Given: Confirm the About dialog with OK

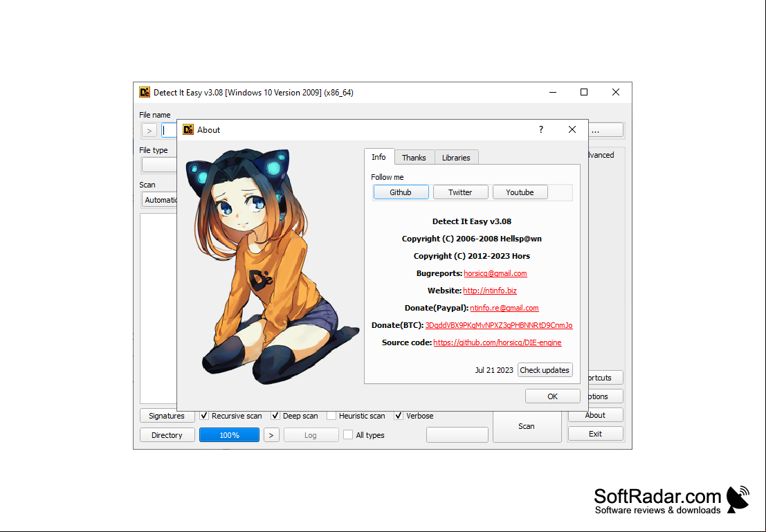Looking at the screenshot, I should pyautogui.click(x=552, y=396).
